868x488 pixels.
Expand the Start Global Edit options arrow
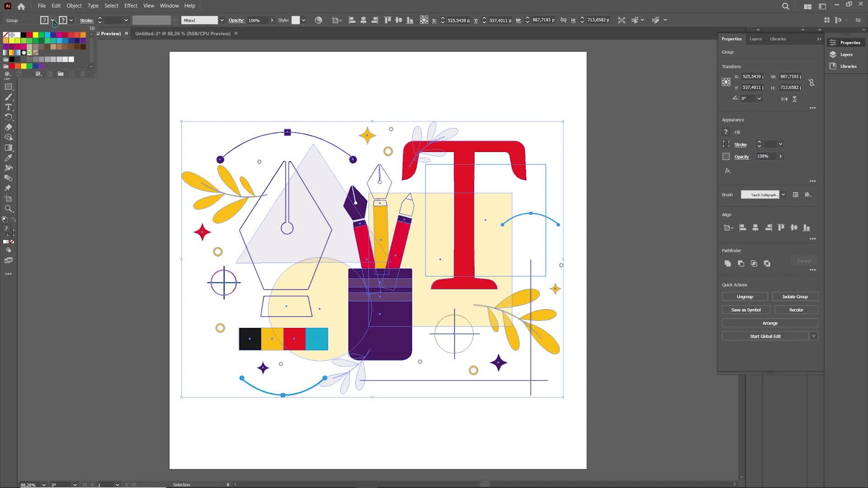(813, 336)
